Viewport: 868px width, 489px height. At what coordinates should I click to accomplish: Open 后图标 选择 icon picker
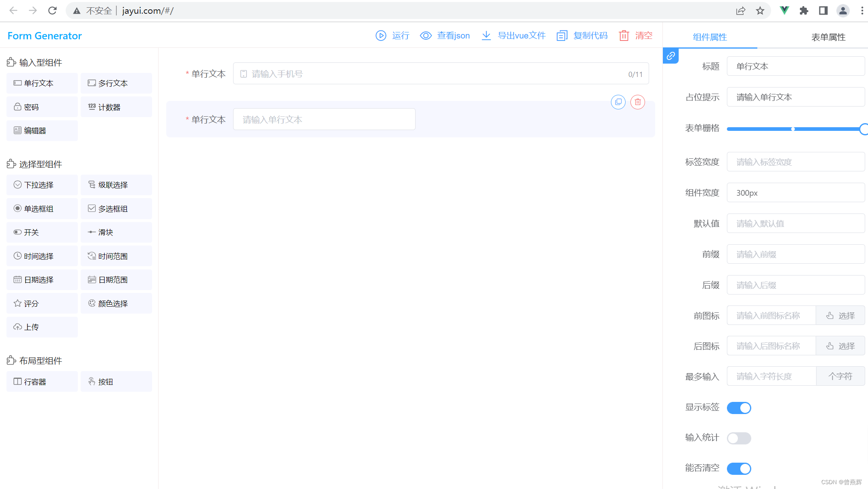click(x=840, y=346)
